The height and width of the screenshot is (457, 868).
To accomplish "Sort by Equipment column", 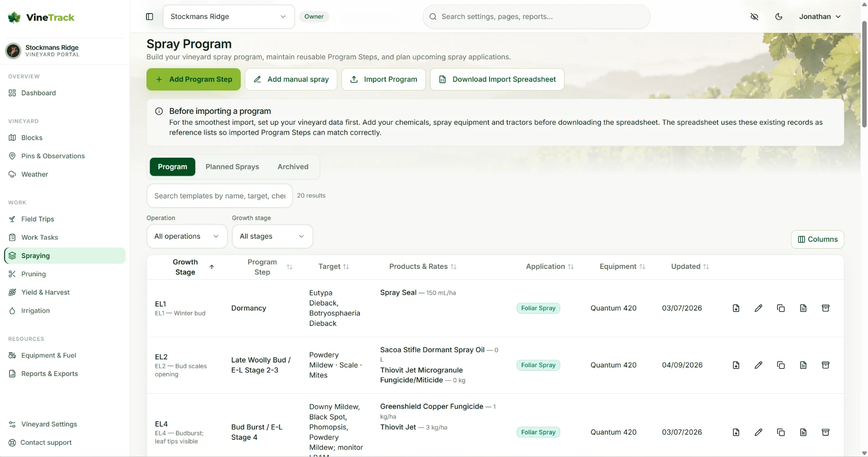I will pos(622,267).
